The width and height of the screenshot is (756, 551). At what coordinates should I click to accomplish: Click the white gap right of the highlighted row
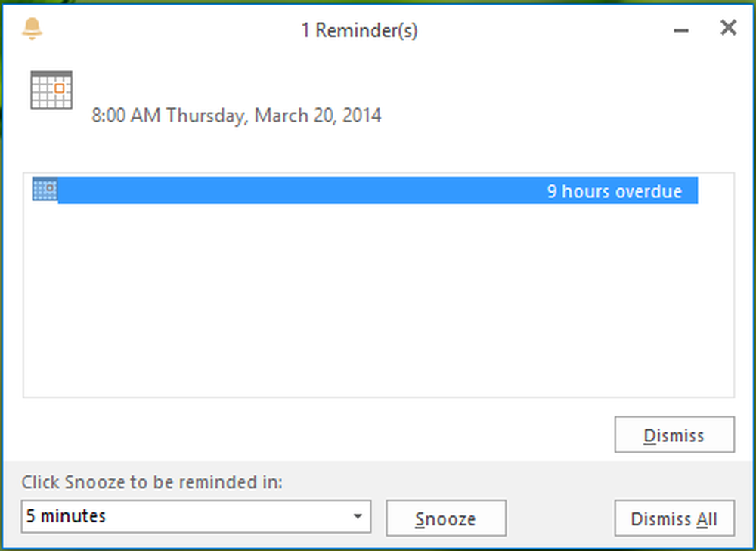[714, 191]
